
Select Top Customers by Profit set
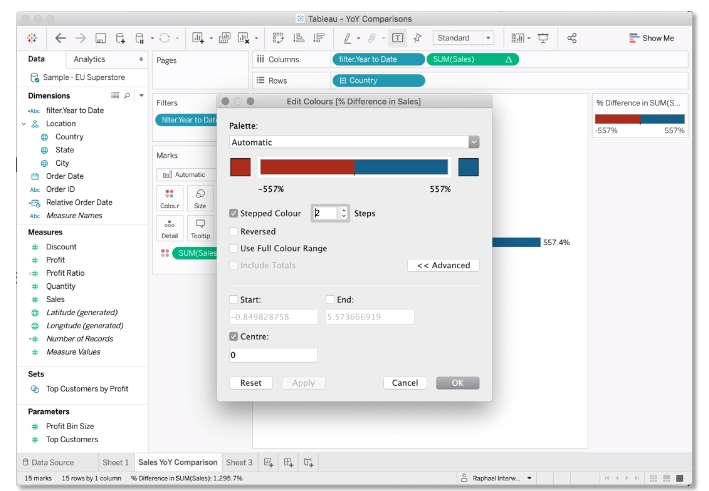87,389
